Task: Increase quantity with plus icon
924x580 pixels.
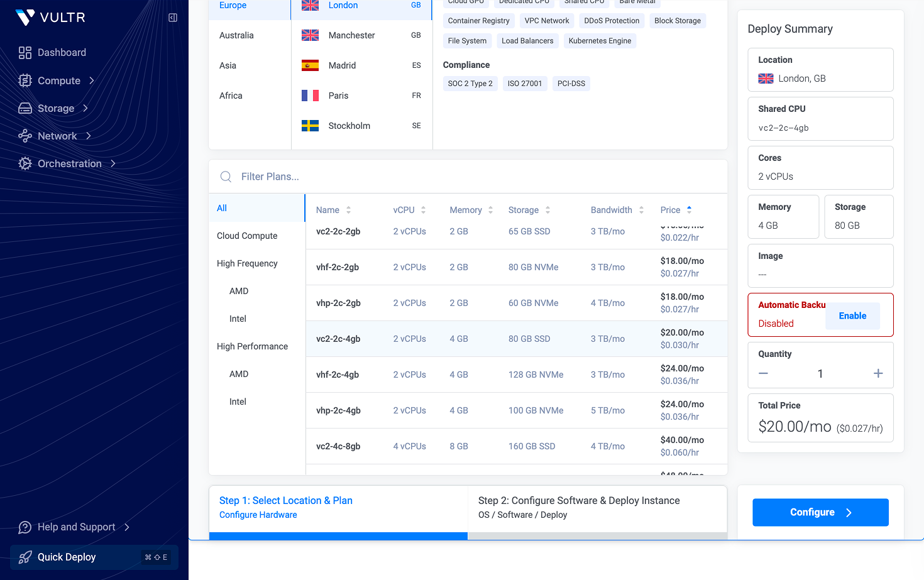Action: click(x=878, y=373)
